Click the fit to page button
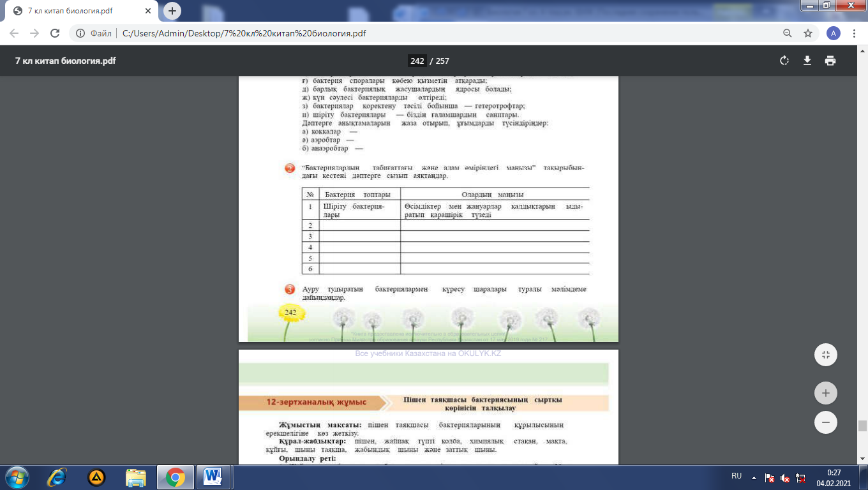868x490 pixels. [826, 355]
